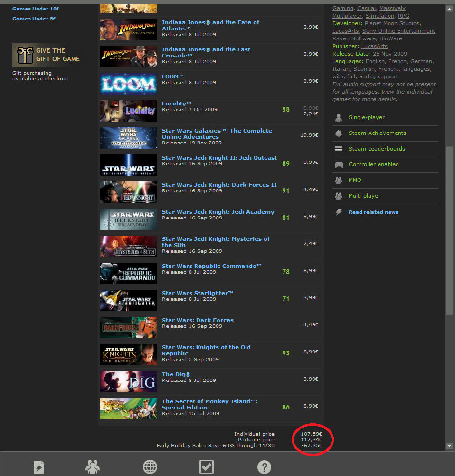Click the Lucidity game thumbnail
Screen dimensions: 455x476
(129, 111)
